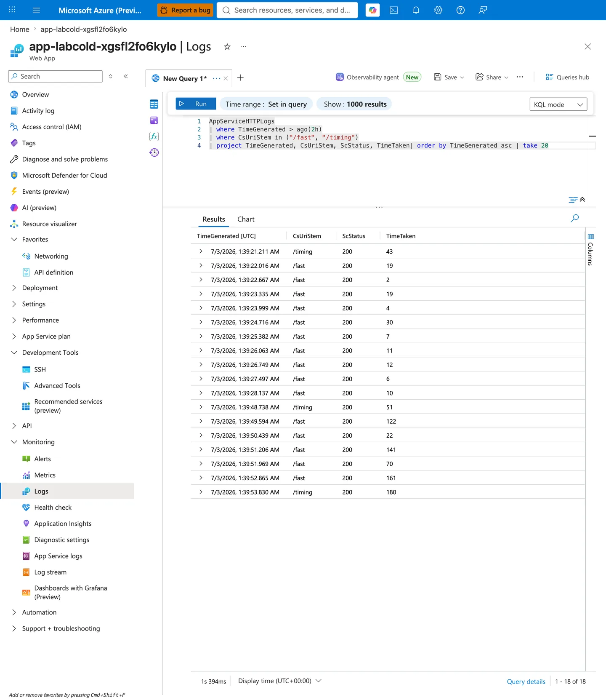The height and width of the screenshot is (700, 606).
Task: Expand the 1:39:53.830 AM result row
Action: 201,492
